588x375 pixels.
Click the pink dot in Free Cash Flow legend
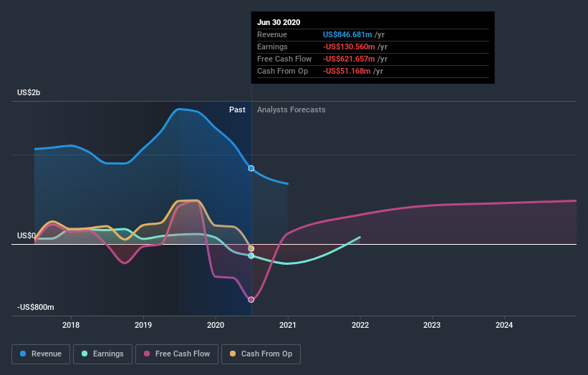(x=147, y=354)
